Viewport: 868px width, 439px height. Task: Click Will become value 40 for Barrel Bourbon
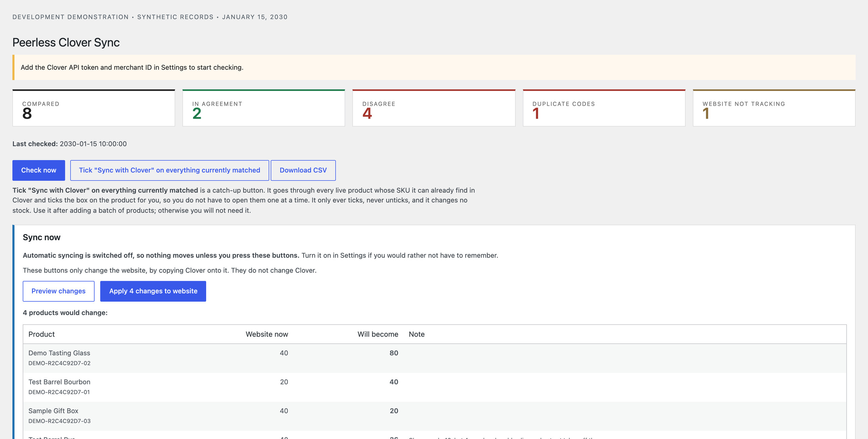point(394,382)
